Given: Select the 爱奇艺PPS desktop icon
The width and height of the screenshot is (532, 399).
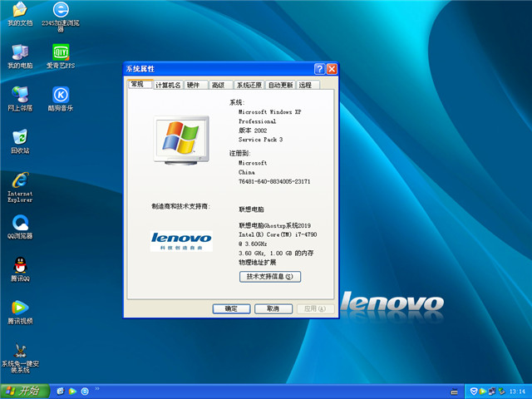Looking at the screenshot, I should 61,57.
